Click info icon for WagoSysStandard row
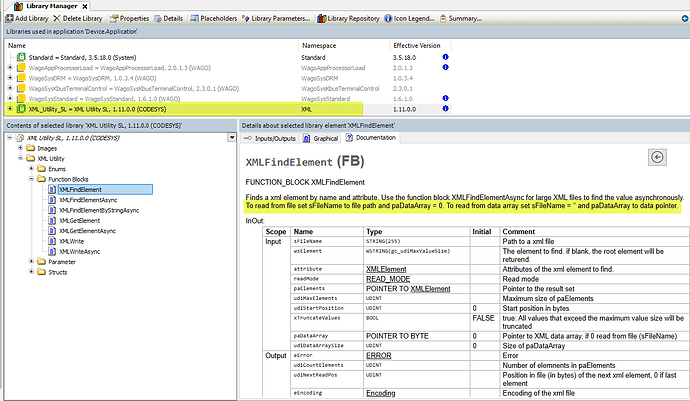 (445, 99)
